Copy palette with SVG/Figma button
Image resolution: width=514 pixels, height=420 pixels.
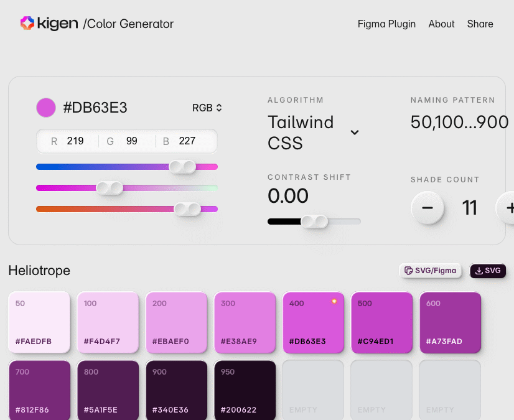(x=430, y=271)
